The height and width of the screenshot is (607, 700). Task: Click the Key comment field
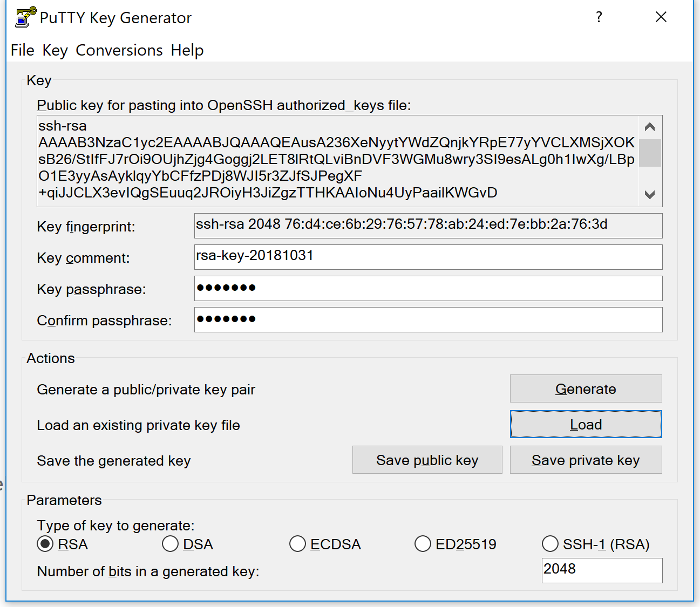(428, 257)
